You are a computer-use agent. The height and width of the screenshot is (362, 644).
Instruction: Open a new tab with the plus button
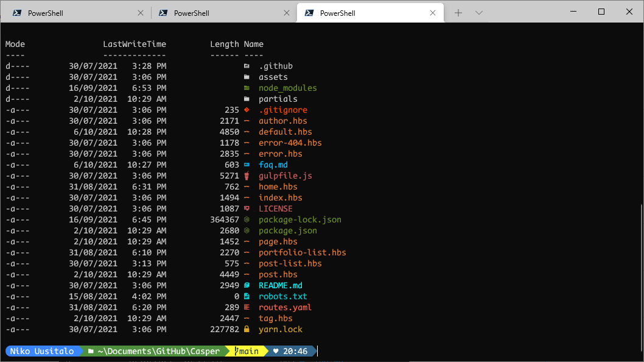click(x=458, y=12)
